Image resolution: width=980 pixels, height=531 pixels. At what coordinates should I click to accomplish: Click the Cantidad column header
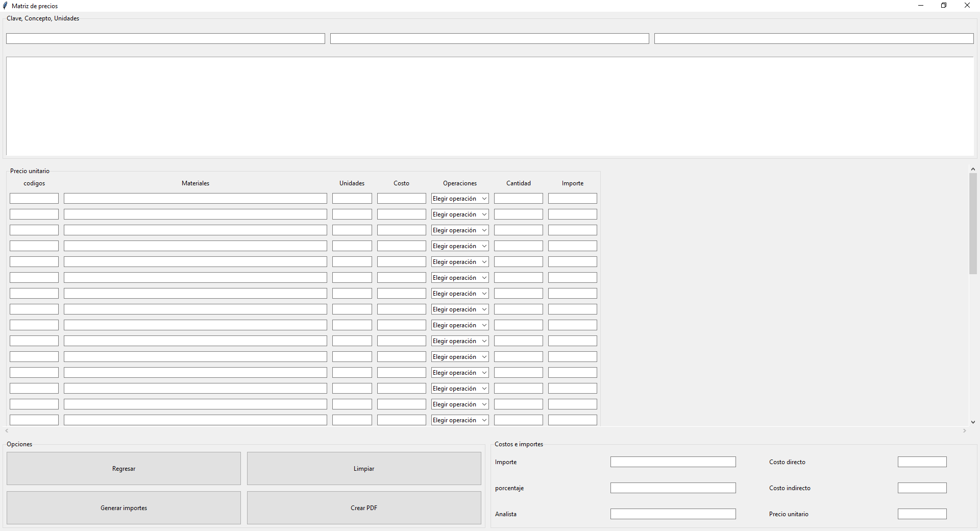[x=519, y=183]
